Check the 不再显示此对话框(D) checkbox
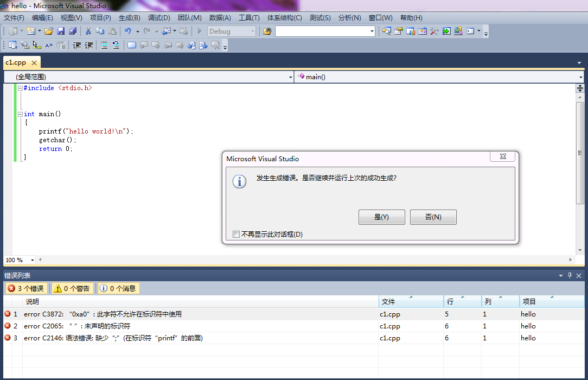 (x=237, y=235)
